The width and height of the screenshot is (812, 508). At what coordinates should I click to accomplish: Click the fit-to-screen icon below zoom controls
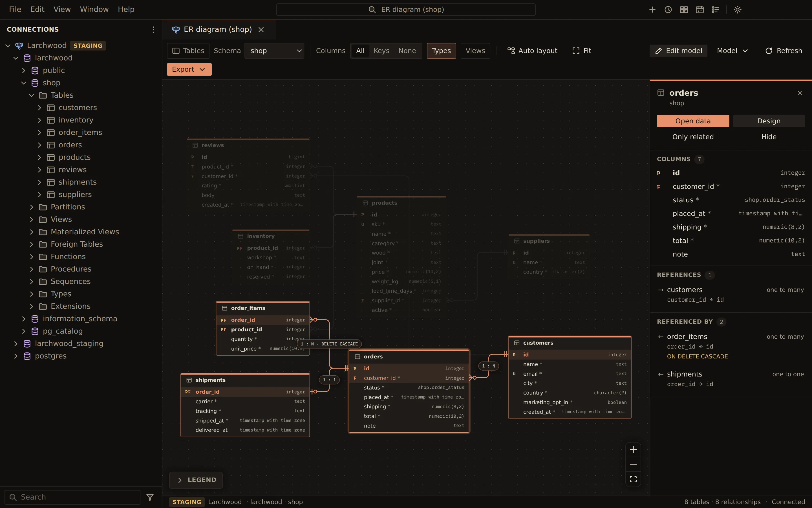pos(633,479)
